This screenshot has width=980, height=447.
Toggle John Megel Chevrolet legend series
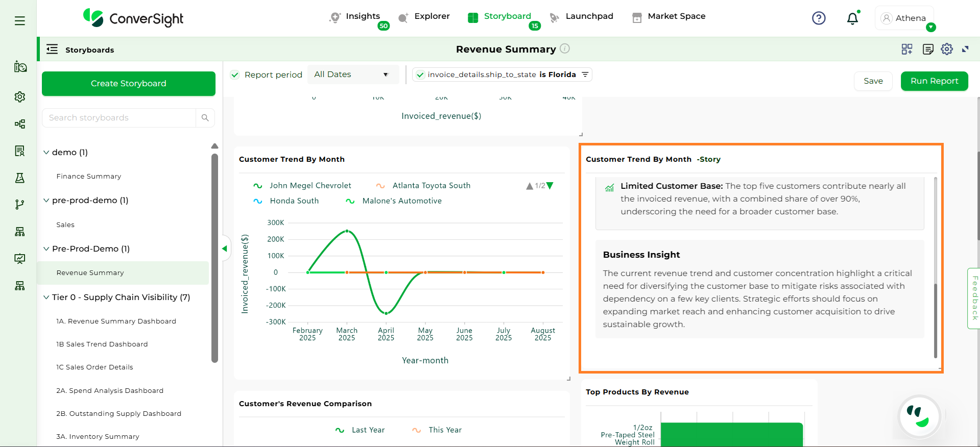pyautogui.click(x=309, y=186)
